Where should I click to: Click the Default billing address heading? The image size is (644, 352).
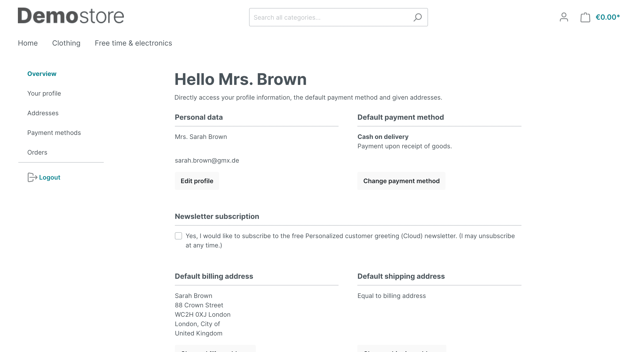tap(214, 276)
